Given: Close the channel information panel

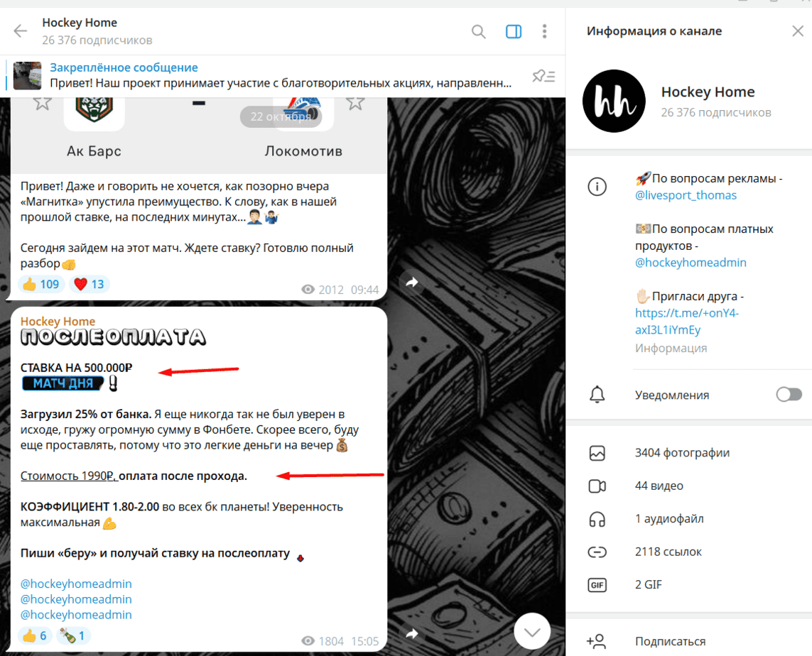Looking at the screenshot, I should tap(797, 31).
